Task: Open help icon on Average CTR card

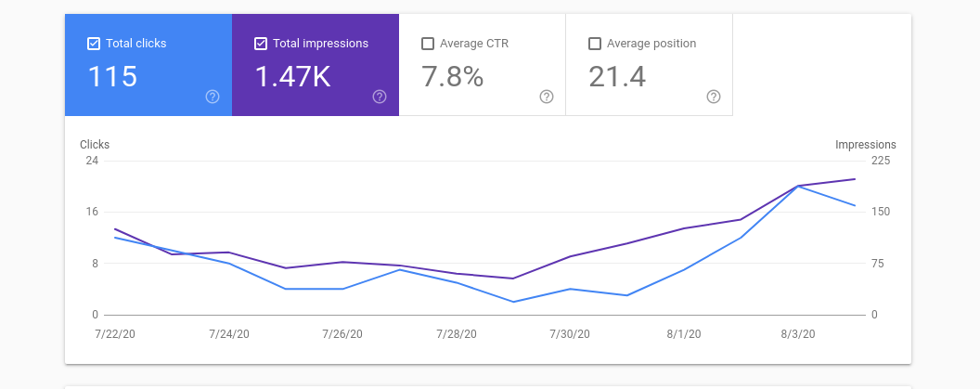Action: (x=547, y=97)
